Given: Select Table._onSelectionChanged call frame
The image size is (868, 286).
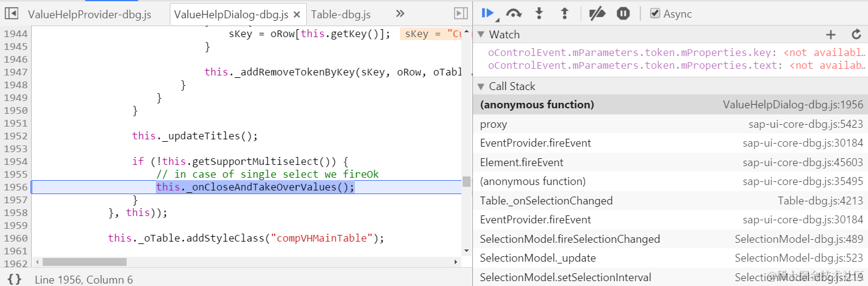Looking at the screenshot, I should coord(671,201).
